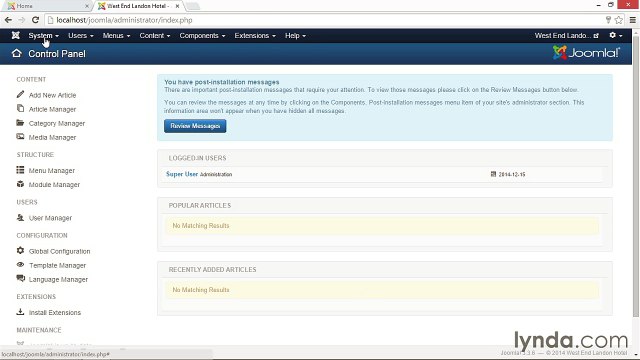
Task: Open a new browser tab
Action: point(193,6)
